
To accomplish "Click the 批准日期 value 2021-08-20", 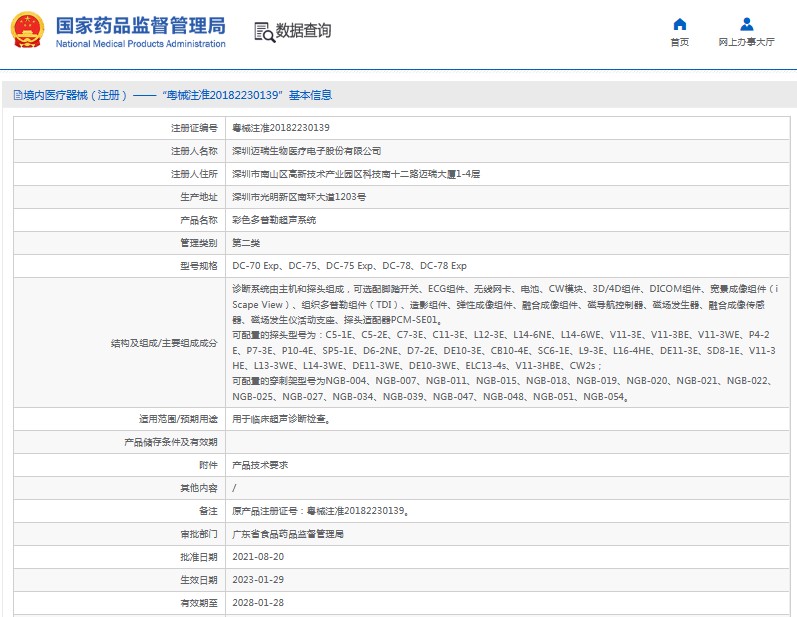I will coord(258,557).
